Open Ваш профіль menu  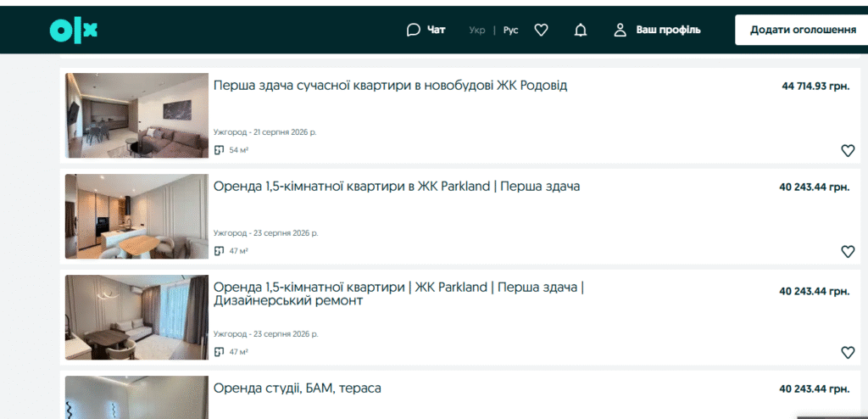668,30
